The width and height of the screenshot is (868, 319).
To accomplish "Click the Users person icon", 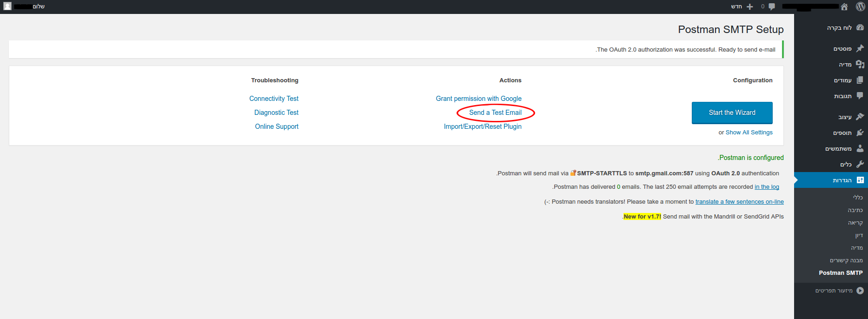I will coord(860,149).
